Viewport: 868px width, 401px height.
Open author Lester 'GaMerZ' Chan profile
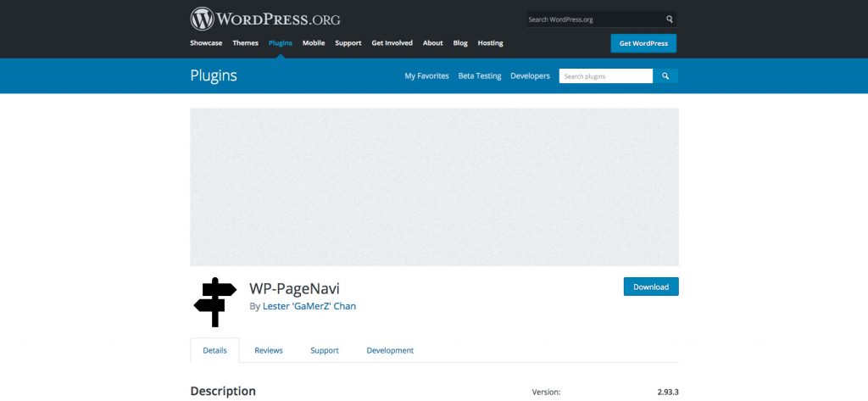pyautogui.click(x=309, y=306)
